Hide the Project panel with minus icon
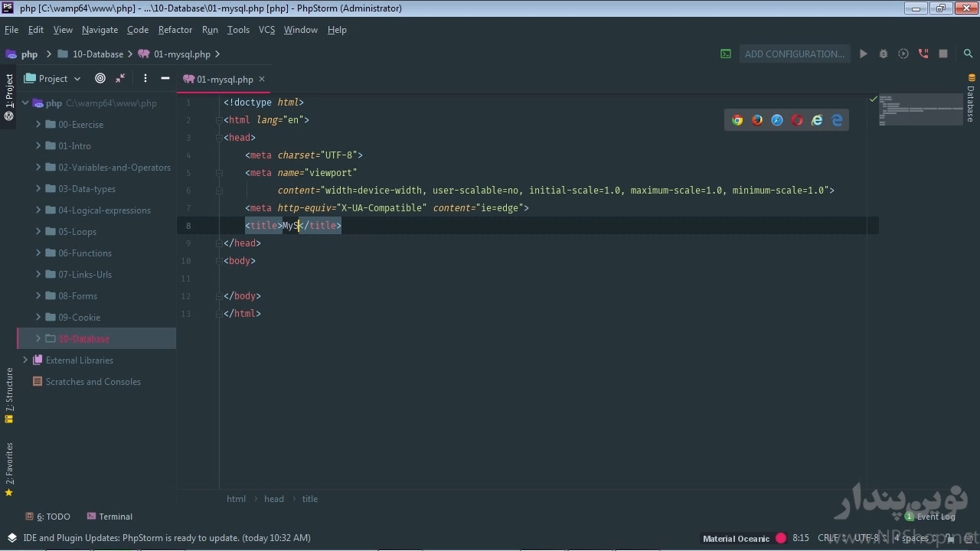This screenshot has height=551, width=980. pyautogui.click(x=165, y=78)
